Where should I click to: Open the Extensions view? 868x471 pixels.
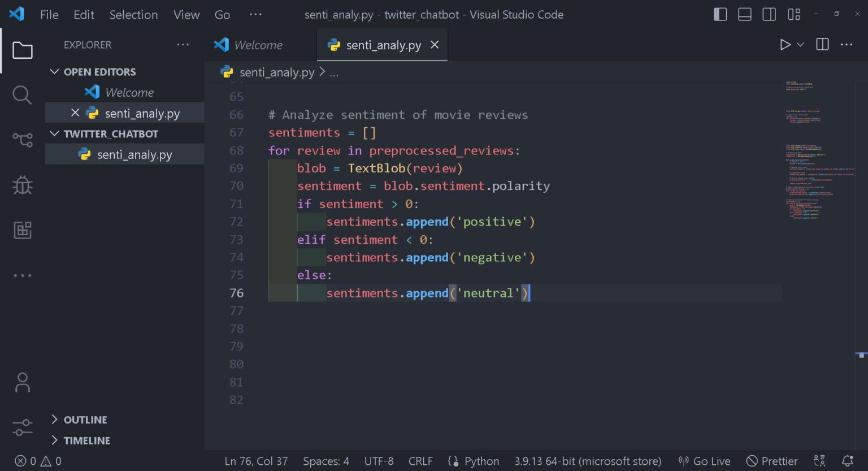click(22, 230)
